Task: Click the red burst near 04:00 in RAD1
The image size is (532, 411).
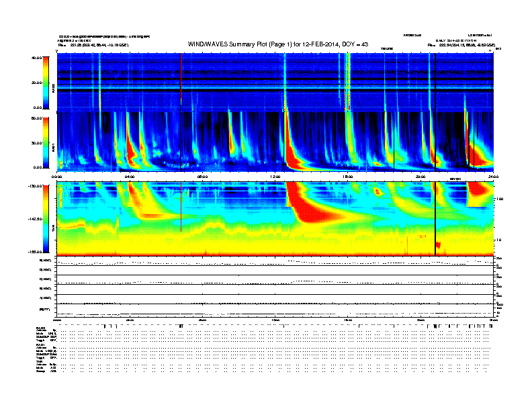Action: tap(130, 149)
